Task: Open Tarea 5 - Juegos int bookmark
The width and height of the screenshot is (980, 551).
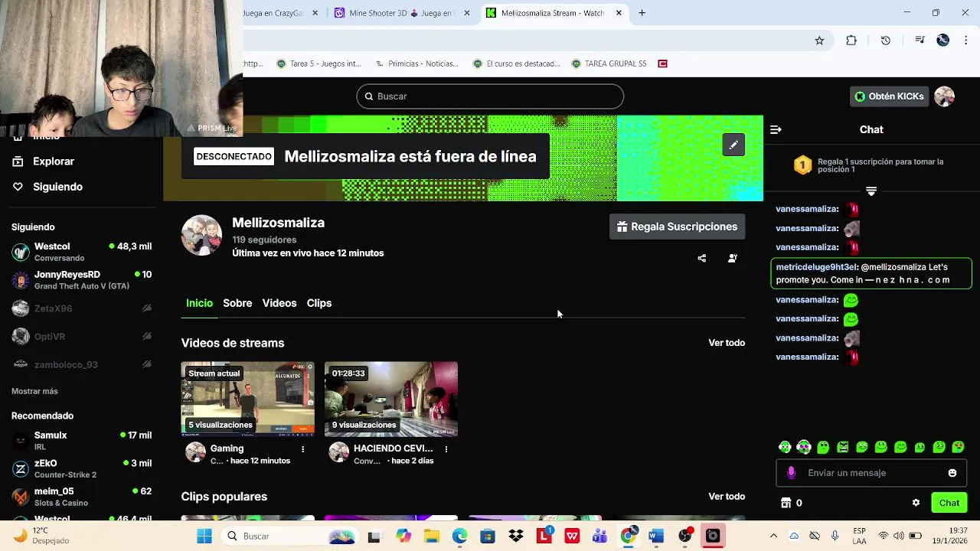Action: [x=318, y=64]
